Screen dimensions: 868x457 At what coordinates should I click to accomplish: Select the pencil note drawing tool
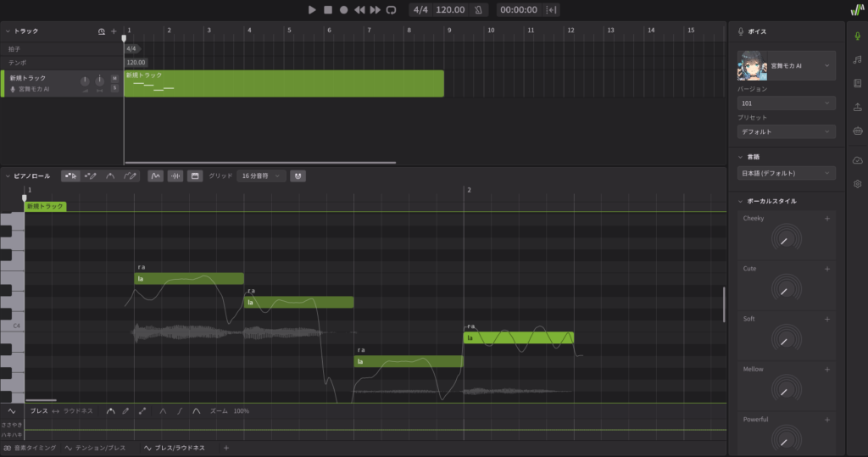(x=90, y=176)
